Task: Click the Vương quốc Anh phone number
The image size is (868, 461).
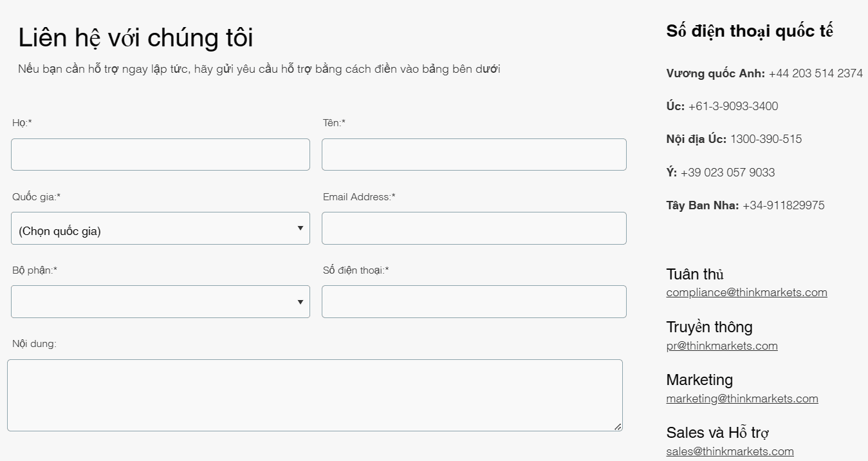Action: pyautogui.click(x=815, y=73)
